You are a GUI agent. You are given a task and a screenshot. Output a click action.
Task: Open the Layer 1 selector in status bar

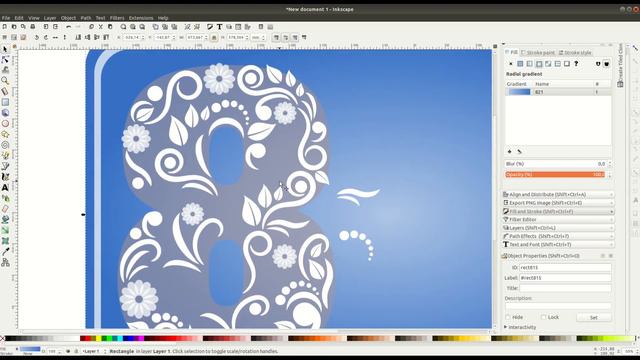[94, 351]
